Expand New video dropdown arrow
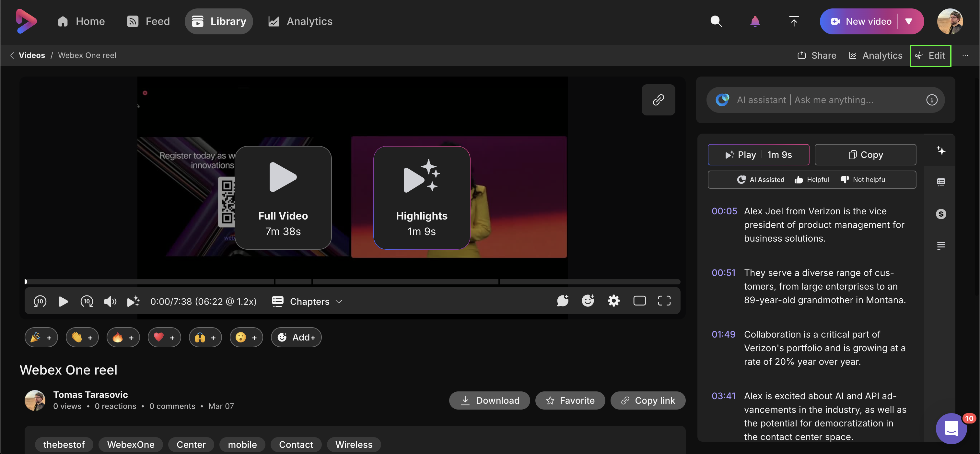This screenshot has height=454, width=980. tap(908, 21)
